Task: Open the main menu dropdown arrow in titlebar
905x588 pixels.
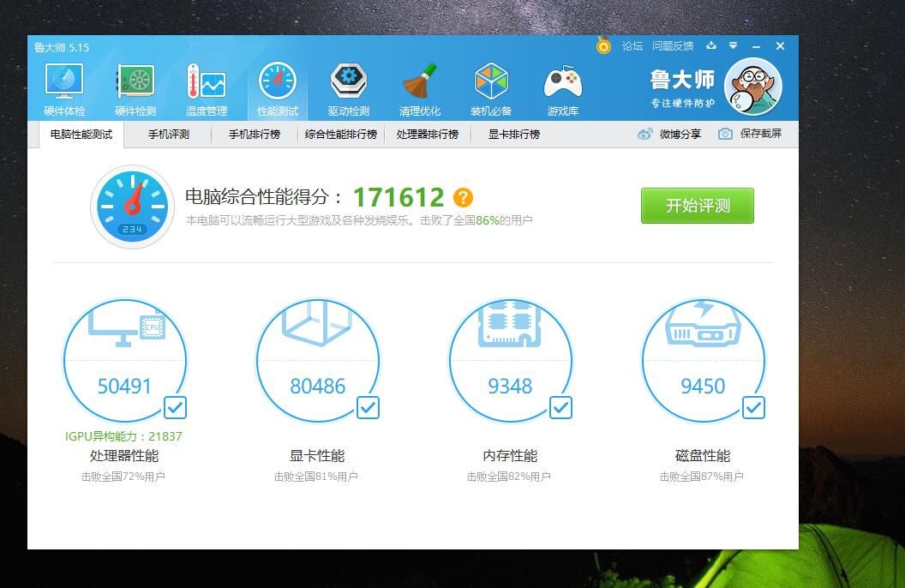Action: coord(733,46)
